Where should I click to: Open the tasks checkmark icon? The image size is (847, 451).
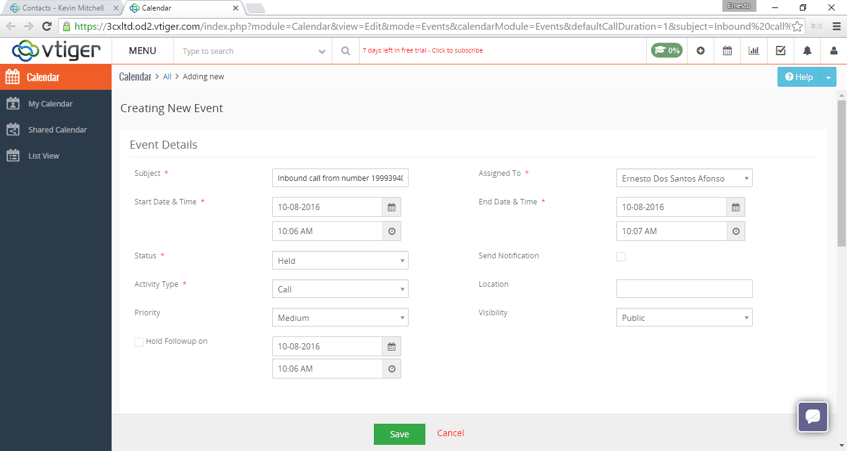point(781,51)
